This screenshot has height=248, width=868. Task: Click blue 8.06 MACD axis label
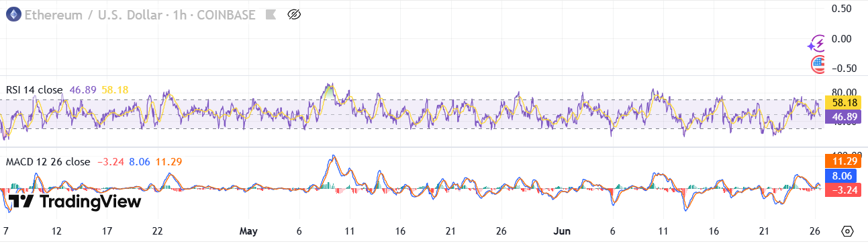tap(842, 175)
